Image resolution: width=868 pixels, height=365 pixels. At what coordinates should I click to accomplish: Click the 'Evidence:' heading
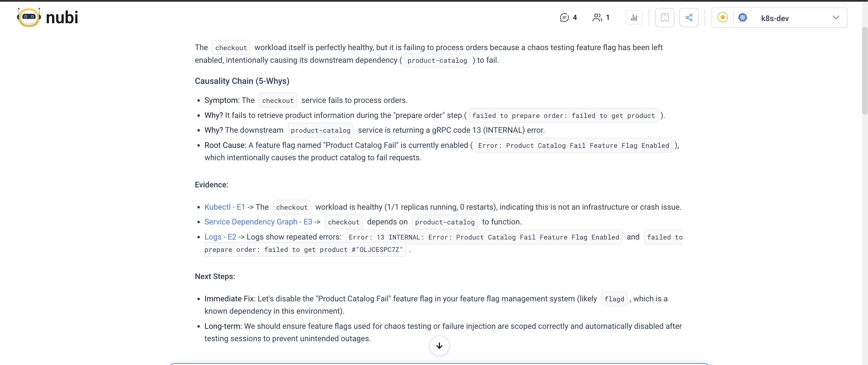tap(211, 185)
